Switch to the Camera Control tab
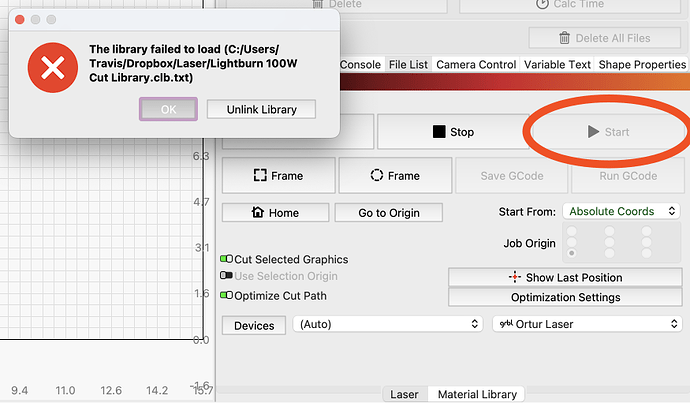The height and width of the screenshot is (403, 690). pos(476,65)
